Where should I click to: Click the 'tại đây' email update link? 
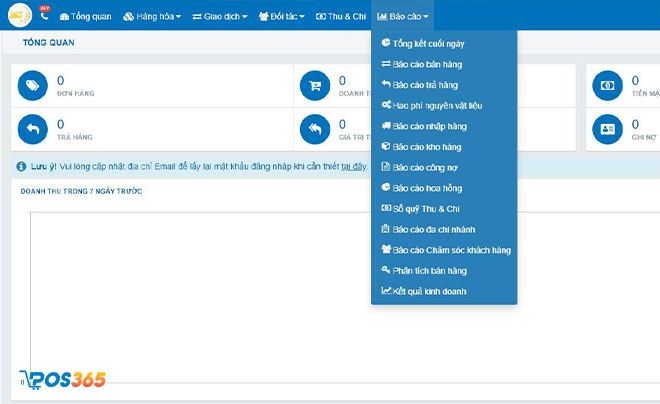[x=353, y=167]
